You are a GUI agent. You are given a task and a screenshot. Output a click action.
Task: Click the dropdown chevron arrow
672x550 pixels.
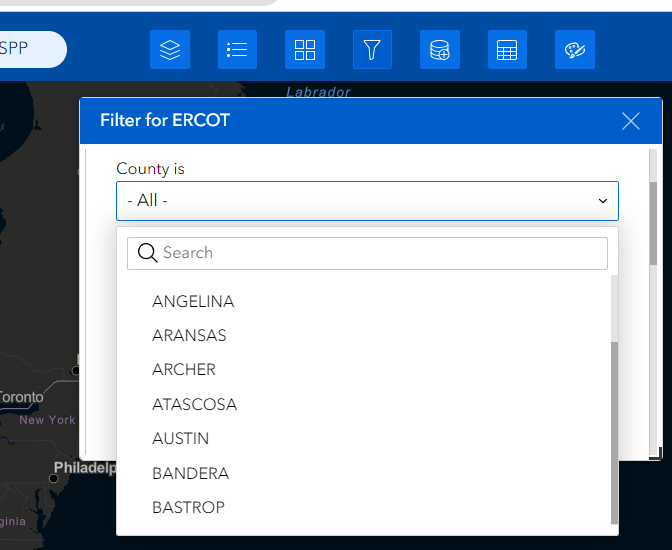(x=603, y=201)
